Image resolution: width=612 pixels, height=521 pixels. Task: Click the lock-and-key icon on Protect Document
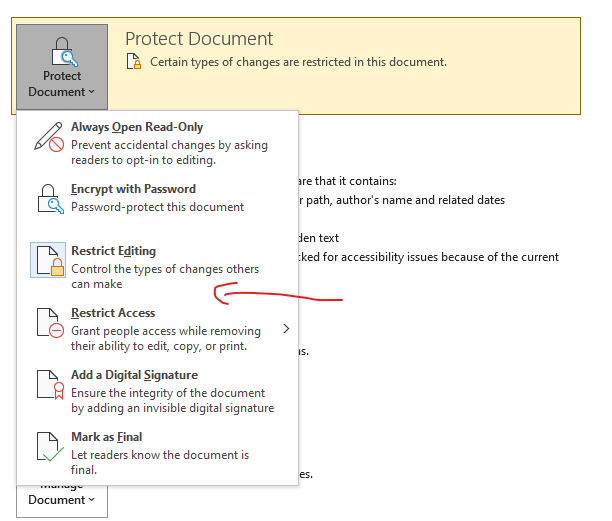(x=64, y=52)
